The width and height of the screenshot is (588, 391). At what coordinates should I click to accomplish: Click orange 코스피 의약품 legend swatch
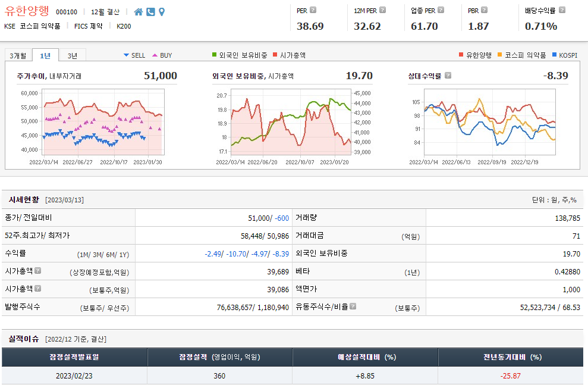pos(500,55)
